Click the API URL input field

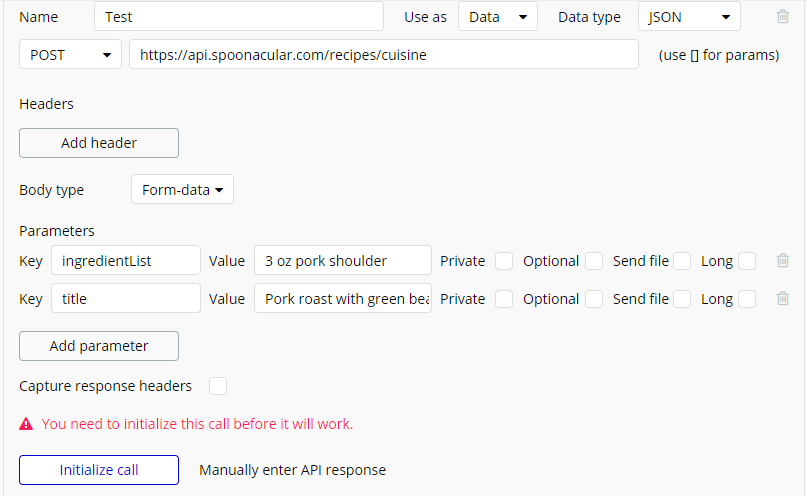(383, 55)
